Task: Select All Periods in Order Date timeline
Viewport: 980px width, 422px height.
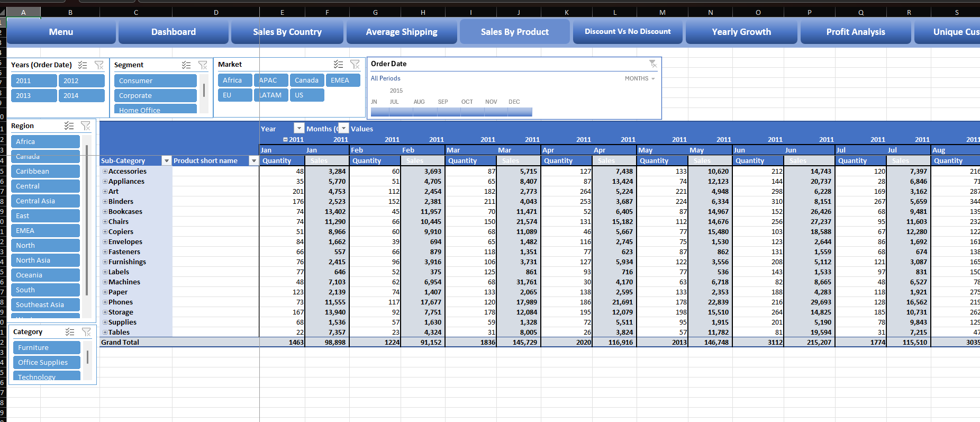Action: click(385, 78)
